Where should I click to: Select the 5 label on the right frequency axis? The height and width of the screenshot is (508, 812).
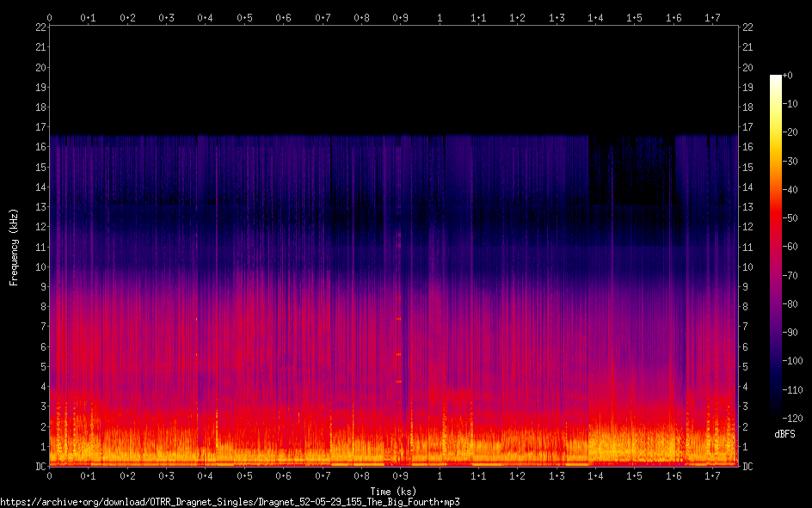click(746, 367)
